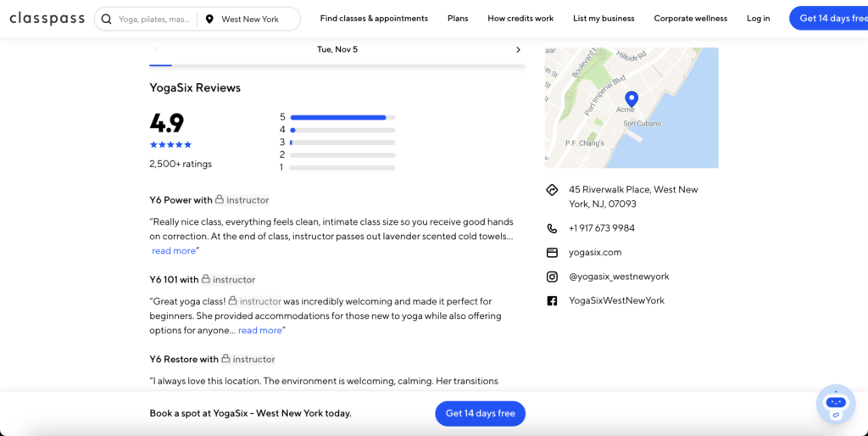Go to previous date with left chevron

157,50
